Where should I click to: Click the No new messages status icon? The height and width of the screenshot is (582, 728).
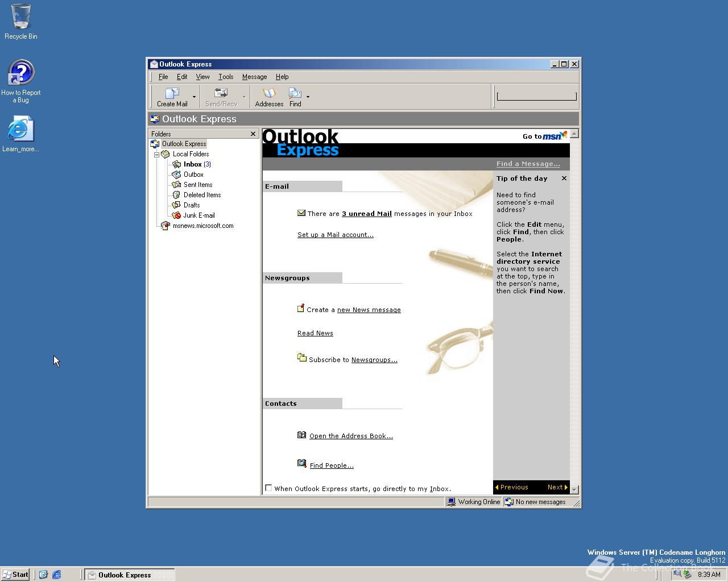(x=509, y=502)
